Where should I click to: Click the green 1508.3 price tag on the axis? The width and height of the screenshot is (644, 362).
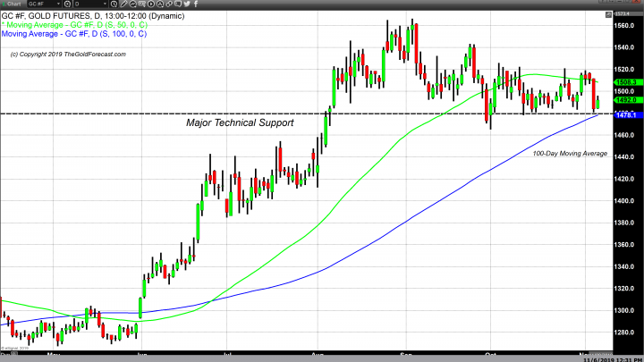tap(626, 81)
